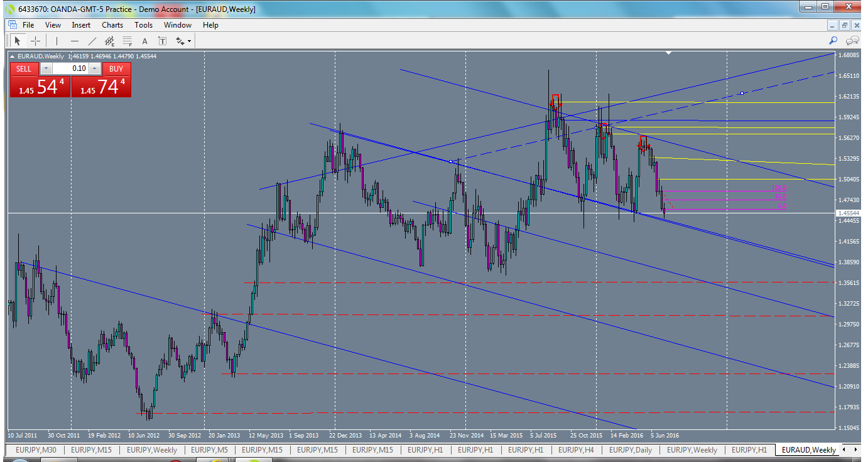Select the Vertical Line drawing tool
Viewport: 868px width, 462px height.
[x=57, y=41]
